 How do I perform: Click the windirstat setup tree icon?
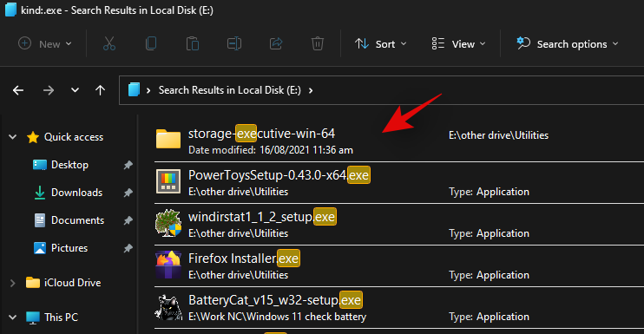point(168,223)
